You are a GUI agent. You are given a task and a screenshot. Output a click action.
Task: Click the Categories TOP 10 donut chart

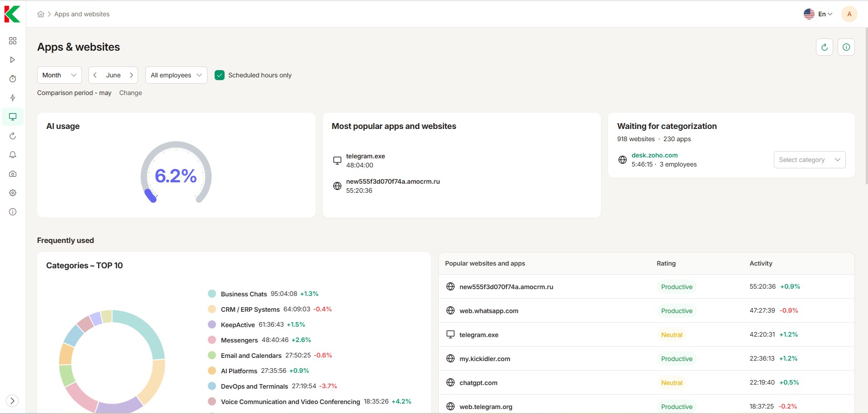click(112, 362)
